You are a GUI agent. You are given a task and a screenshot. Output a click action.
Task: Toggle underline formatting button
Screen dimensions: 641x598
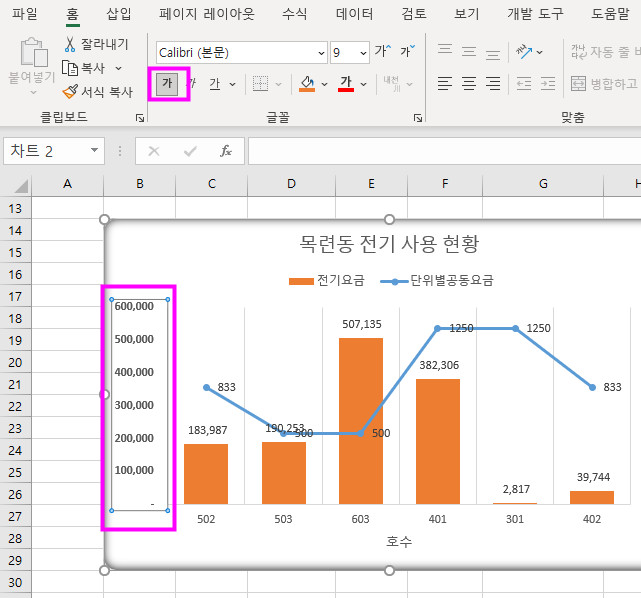coord(214,84)
